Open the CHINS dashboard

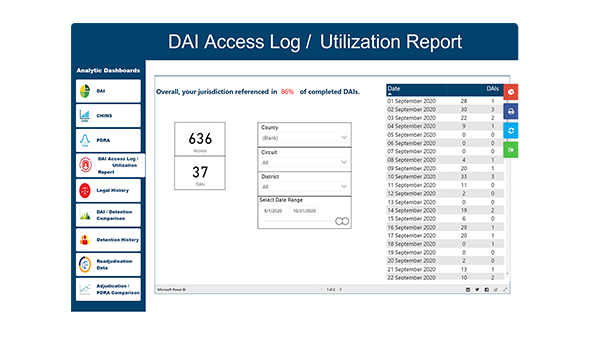[x=108, y=116]
